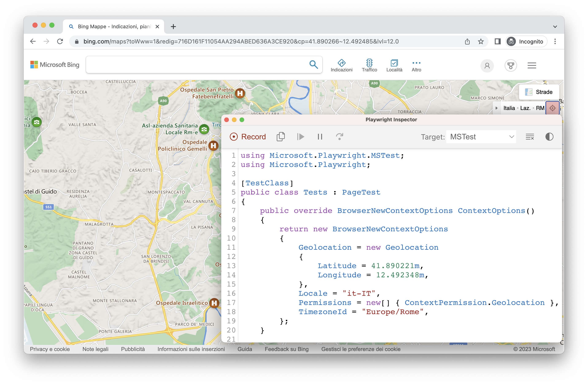Image resolution: width=588 pixels, height=385 pixels.
Task: Click the locate me target icon
Action: pyautogui.click(x=552, y=108)
